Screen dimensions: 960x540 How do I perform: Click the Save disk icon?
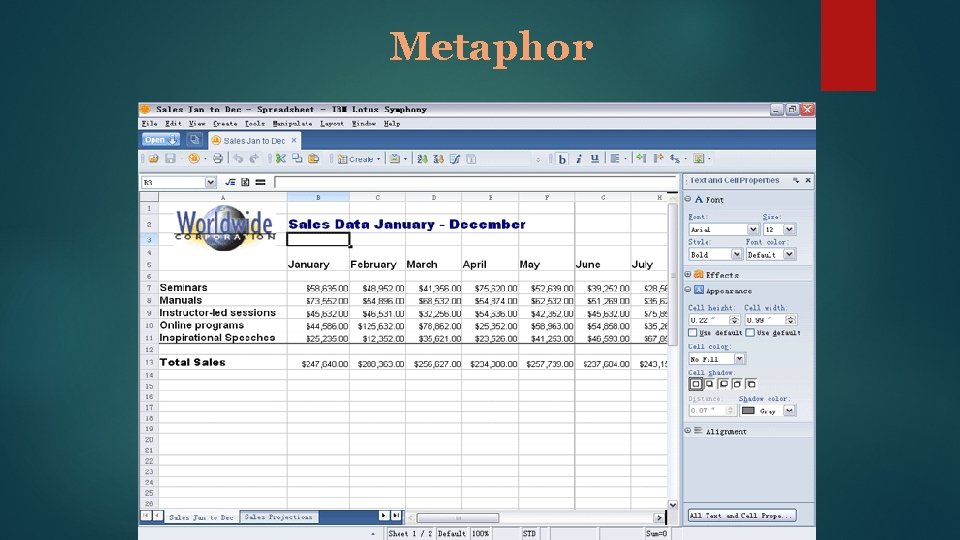(x=170, y=159)
